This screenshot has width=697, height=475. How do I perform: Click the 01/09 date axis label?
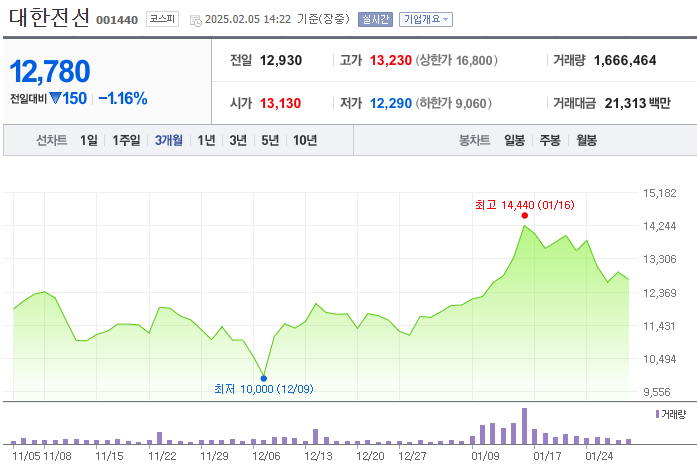(x=485, y=456)
